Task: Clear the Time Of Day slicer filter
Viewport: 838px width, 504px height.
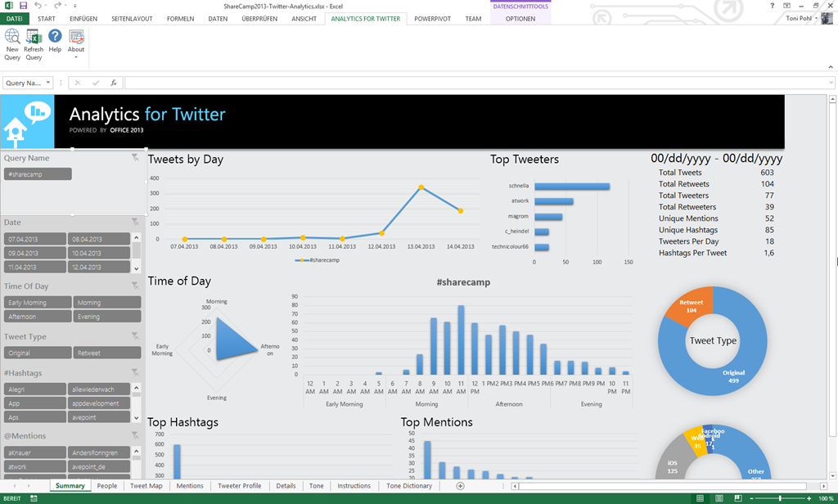Action: point(135,286)
